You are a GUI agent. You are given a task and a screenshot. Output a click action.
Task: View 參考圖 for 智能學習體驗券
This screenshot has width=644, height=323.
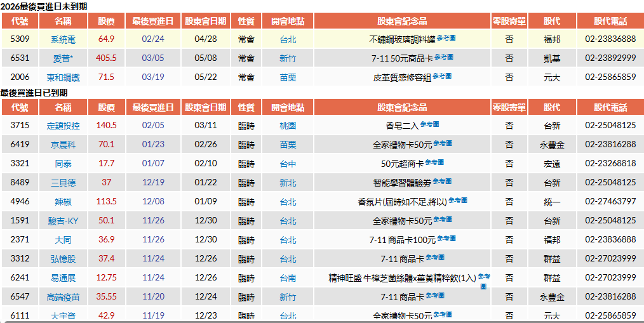442,181
